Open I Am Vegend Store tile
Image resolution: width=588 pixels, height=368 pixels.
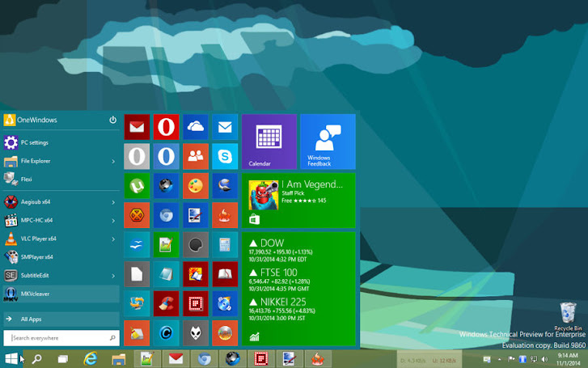(299, 201)
